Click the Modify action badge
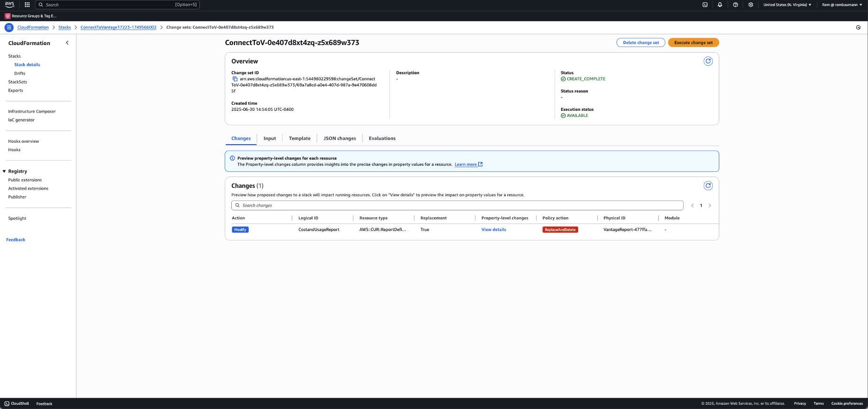The image size is (868, 409). [x=240, y=230]
